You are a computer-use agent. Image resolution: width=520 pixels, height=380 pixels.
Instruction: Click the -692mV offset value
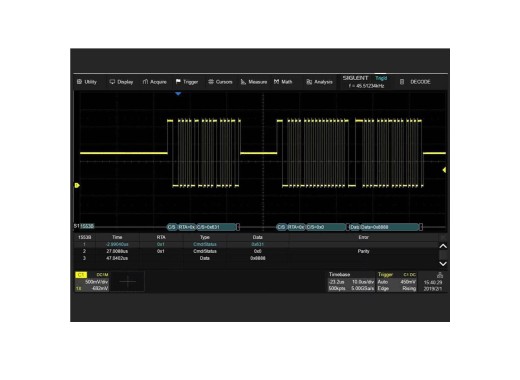pos(99,288)
